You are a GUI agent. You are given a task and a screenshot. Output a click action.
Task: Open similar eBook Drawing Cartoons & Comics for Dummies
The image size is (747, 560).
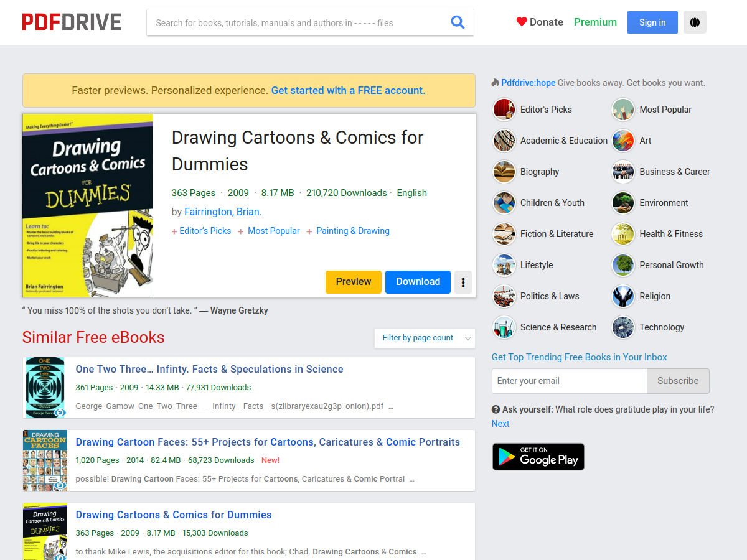click(x=174, y=515)
